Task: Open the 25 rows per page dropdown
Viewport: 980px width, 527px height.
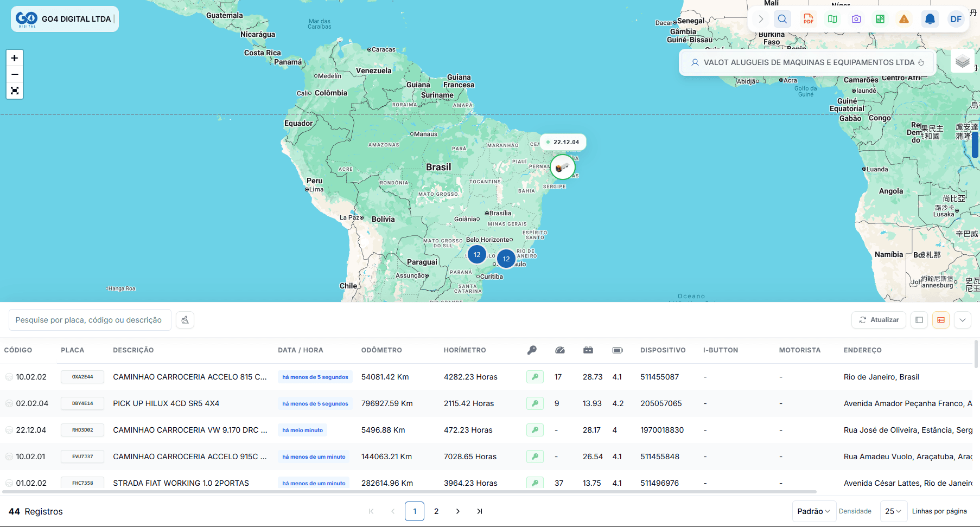Action: click(893, 511)
